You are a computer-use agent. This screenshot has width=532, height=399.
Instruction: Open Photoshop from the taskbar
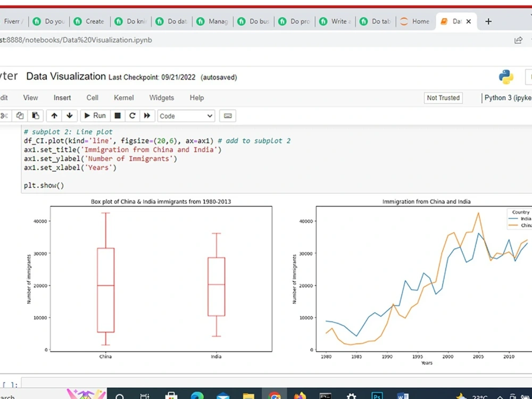tap(377, 396)
